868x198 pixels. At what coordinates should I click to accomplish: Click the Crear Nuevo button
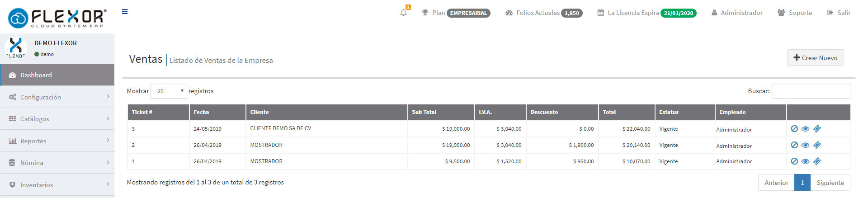pyautogui.click(x=815, y=58)
